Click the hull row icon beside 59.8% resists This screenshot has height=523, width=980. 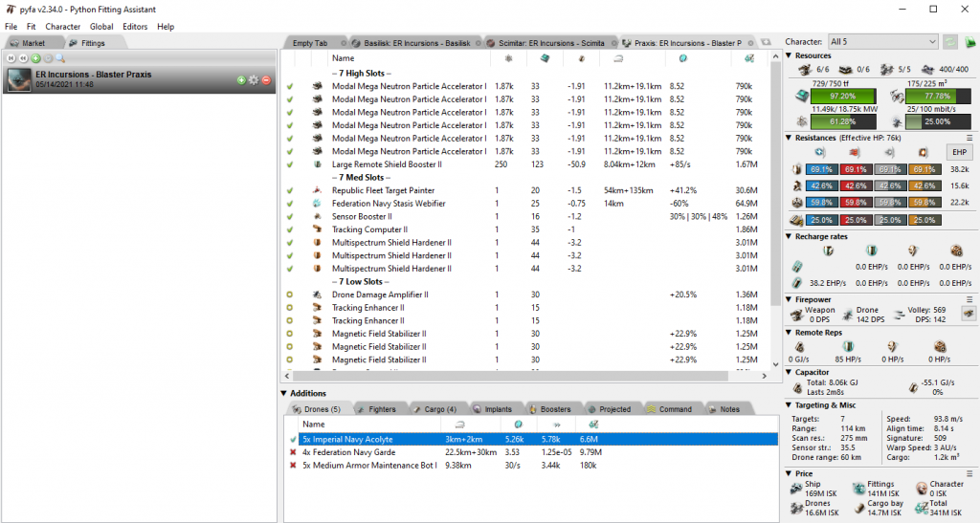[x=797, y=203]
